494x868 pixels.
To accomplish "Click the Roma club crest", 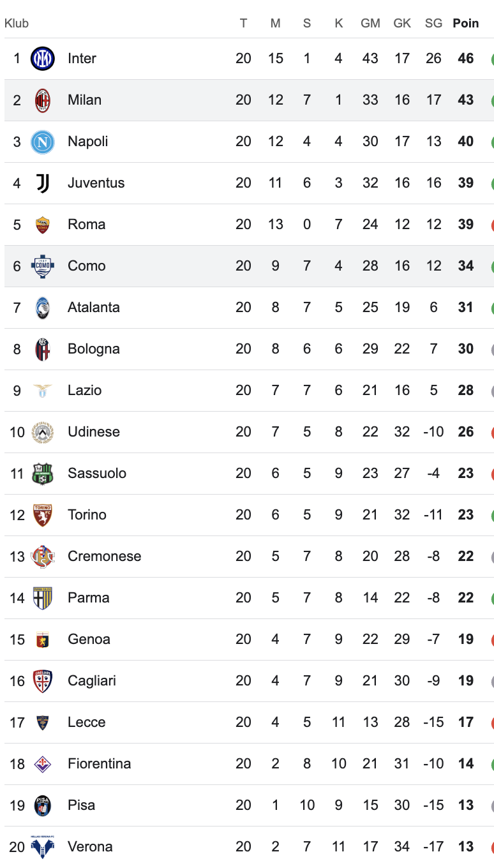I will (43, 225).
